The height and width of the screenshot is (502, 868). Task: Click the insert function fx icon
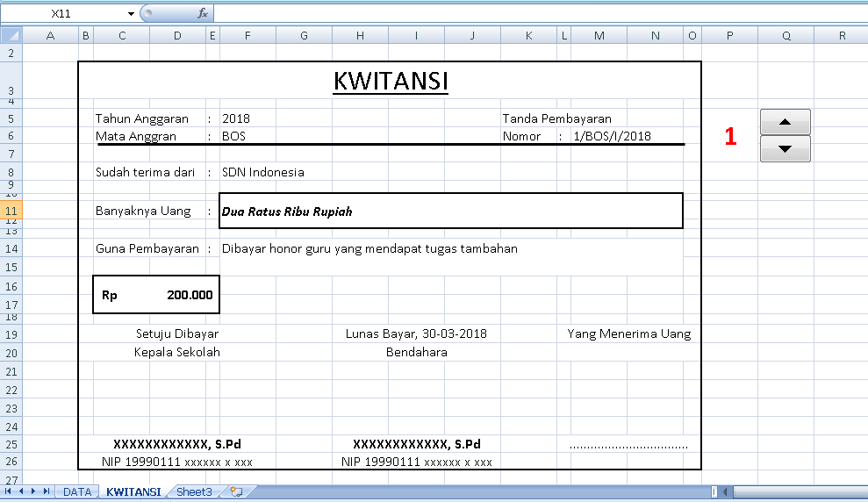coord(203,13)
